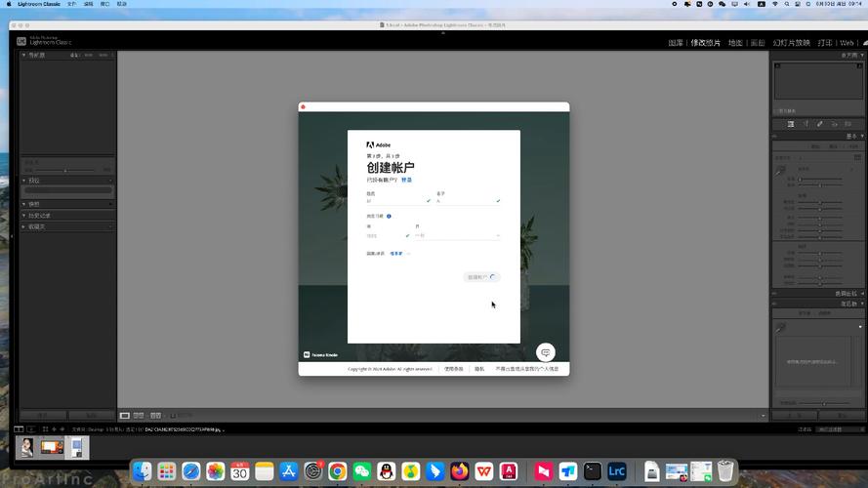Click the birth date info icon
Image resolution: width=868 pixels, height=488 pixels.
389,216
